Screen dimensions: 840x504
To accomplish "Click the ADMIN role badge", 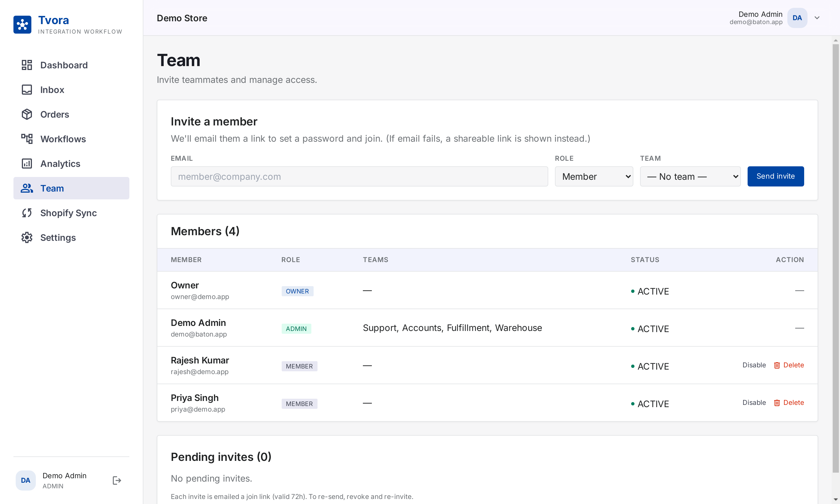I will (x=296, y=329).
